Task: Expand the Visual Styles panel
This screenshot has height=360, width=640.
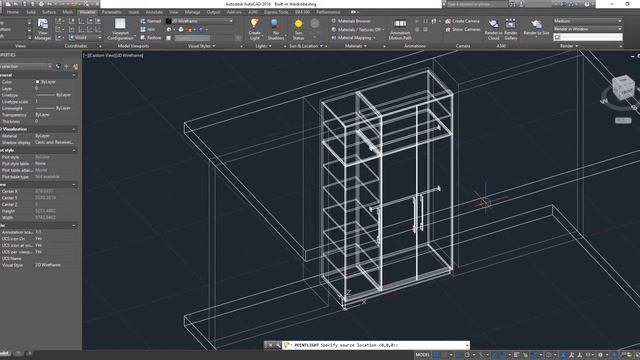Action: (x=201, y=46)
